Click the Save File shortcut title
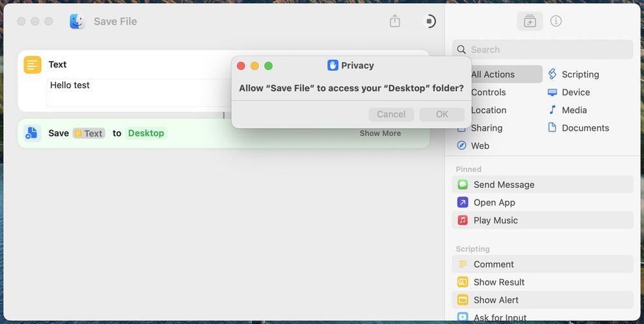 [x=115, y=21]
